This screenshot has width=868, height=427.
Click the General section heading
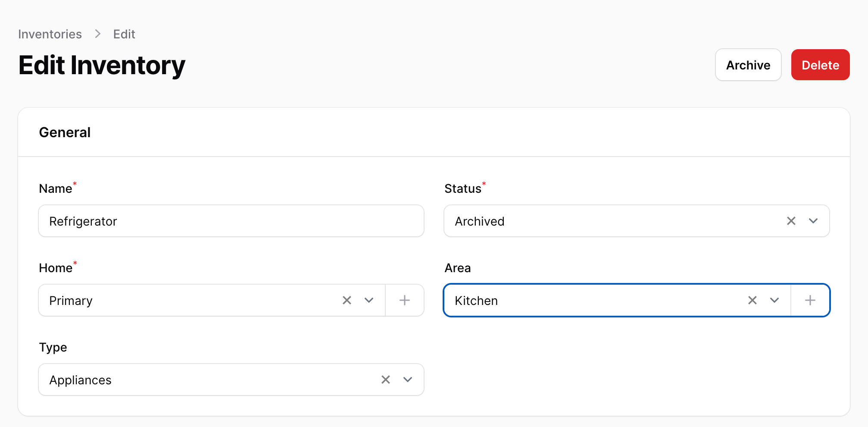pyautogui.click(x=65, y=132)
